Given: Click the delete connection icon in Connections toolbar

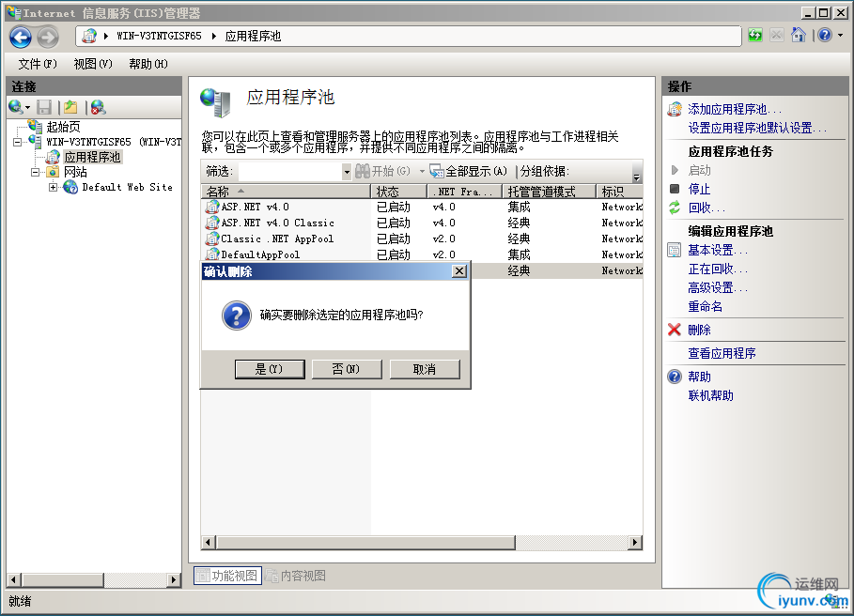Looking at the screenshot, I should tap(98, 107).
